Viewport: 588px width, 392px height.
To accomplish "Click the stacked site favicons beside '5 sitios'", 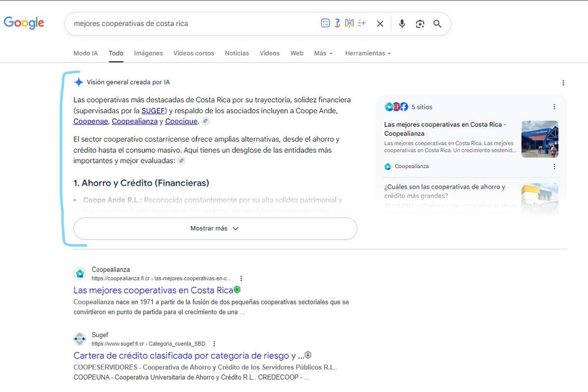I will click(x=396, y=107).
